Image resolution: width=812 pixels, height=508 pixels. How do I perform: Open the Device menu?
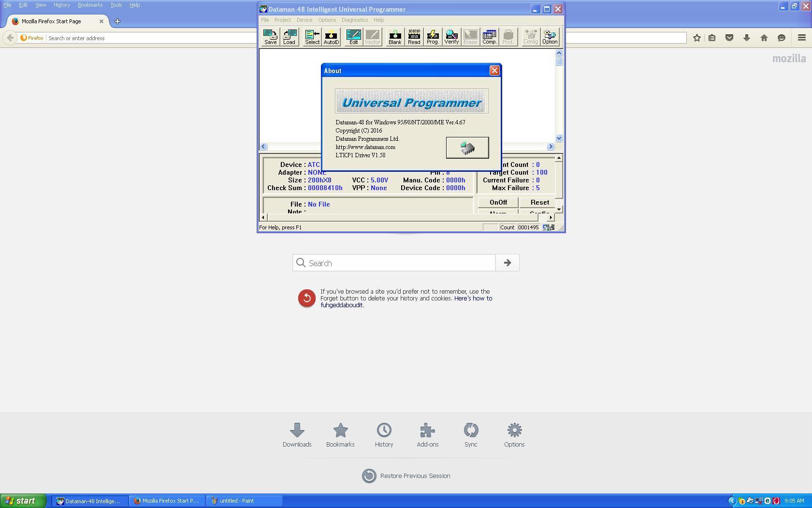304,20
